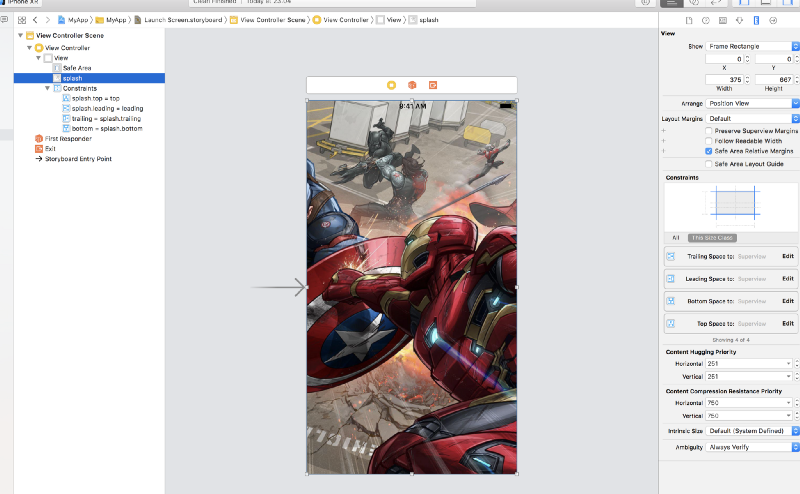The image size is (800, 494).
Task: Edit the Leading Space constraint
Action: [x=788, y=279]
